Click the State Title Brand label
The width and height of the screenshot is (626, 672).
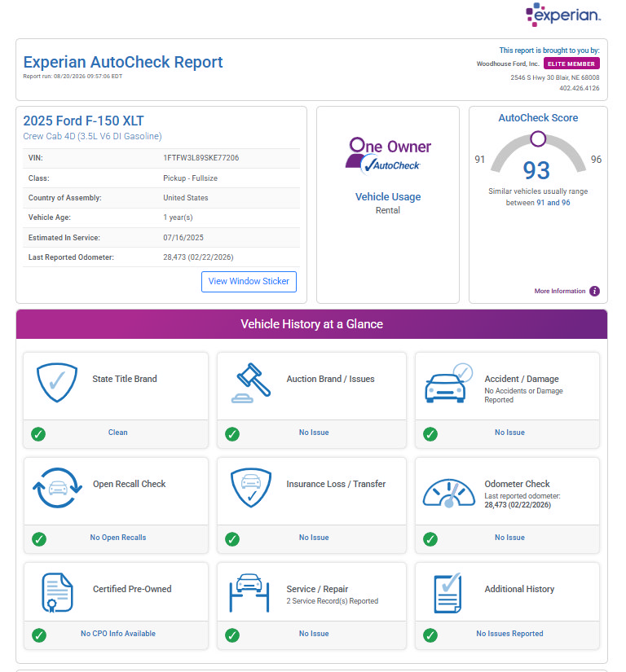coord(125,379)
